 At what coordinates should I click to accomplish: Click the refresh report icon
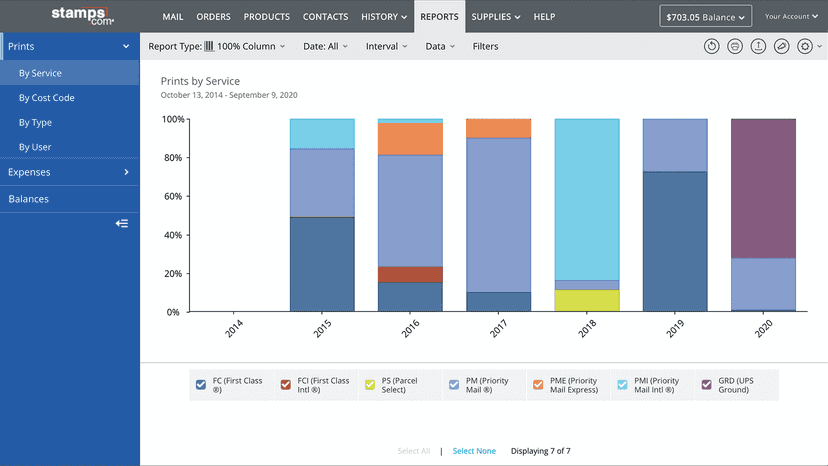pos(711,46)
